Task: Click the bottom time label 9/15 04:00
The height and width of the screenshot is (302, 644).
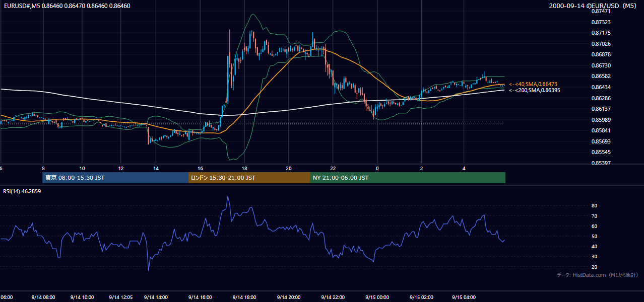Action: (x=465, y=297)
